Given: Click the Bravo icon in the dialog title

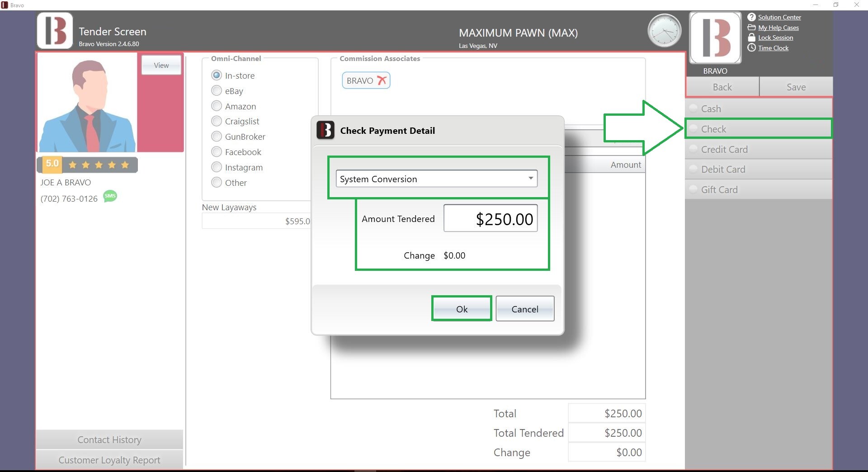Looking at the screenshot, I should (325, 130).
